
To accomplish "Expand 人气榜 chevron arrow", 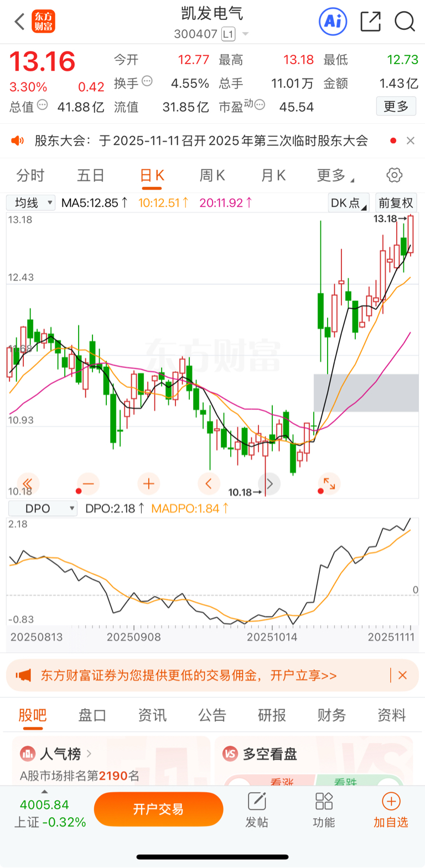I will click(89, 753).
